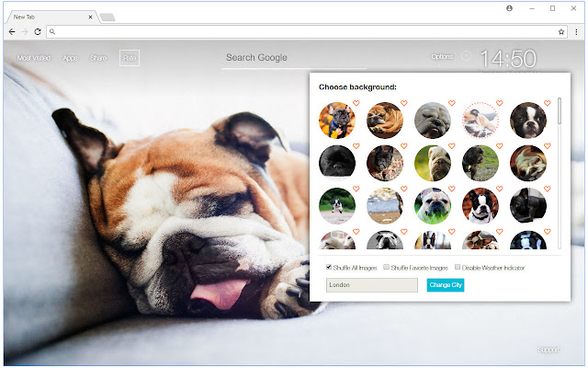
Task: Favorite the sleeping brown bulldog thumbnail in first row
Action: [x=404, y=103]
